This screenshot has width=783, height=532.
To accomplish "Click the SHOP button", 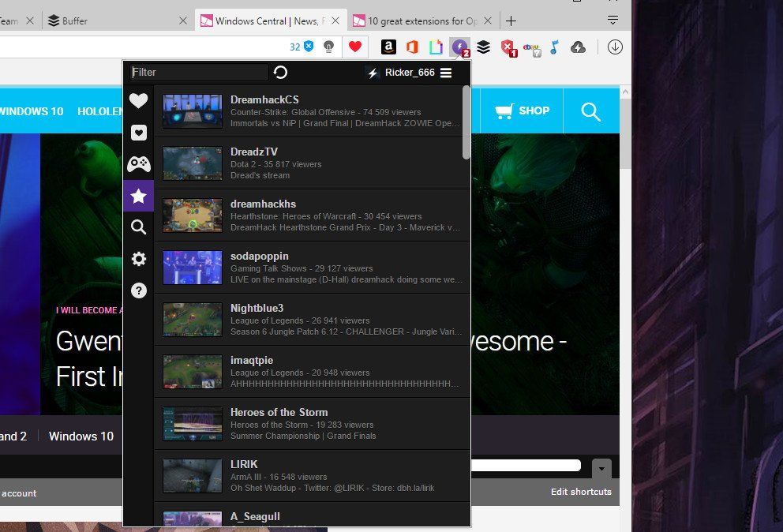I will pyautogui.click(x=522, y=111).
